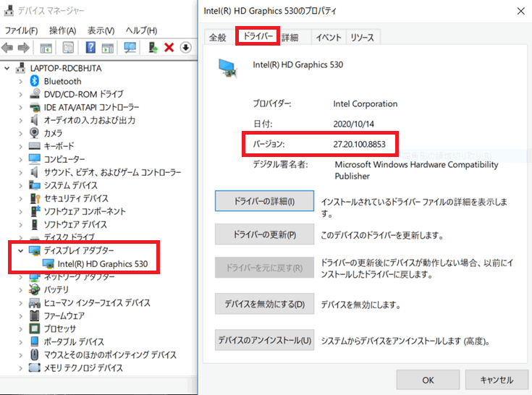Click the red X Uninstall device icon
532x395 pixels.
tap(169, 48)
